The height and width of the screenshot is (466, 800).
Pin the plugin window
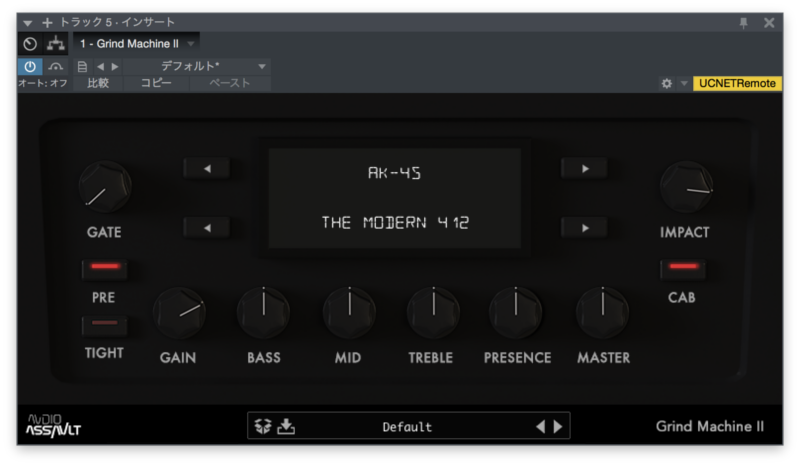tap(743, 23)
